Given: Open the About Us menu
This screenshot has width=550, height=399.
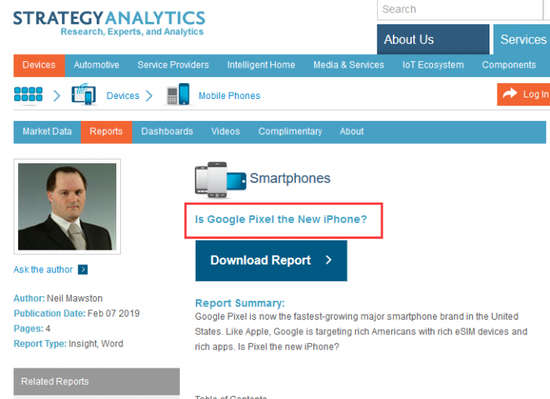Looking at the screenshot, I should coord(433,39).
